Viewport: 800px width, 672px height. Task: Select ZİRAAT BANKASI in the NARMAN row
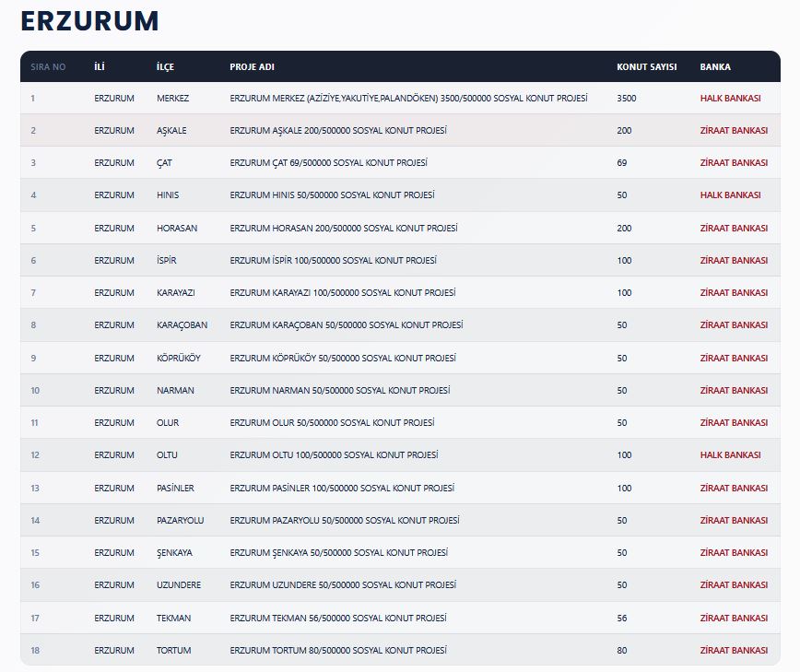[734, 390]
